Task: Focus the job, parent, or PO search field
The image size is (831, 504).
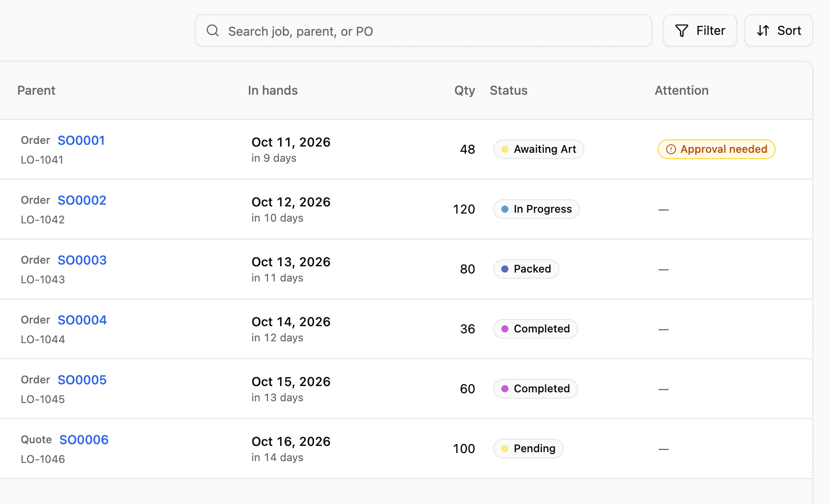Action: pos(423,30)
